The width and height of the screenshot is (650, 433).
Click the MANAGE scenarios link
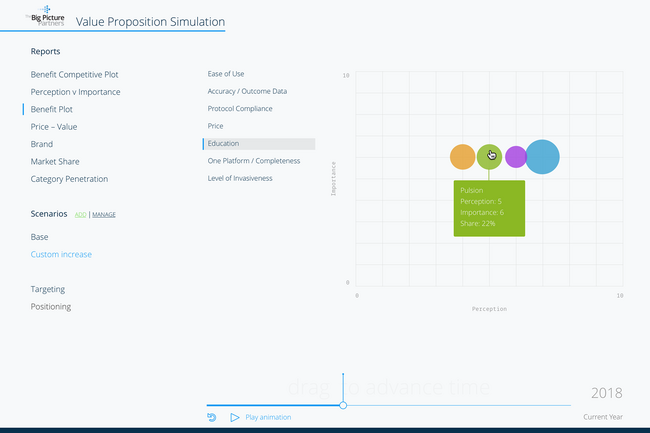pos(104,215)
